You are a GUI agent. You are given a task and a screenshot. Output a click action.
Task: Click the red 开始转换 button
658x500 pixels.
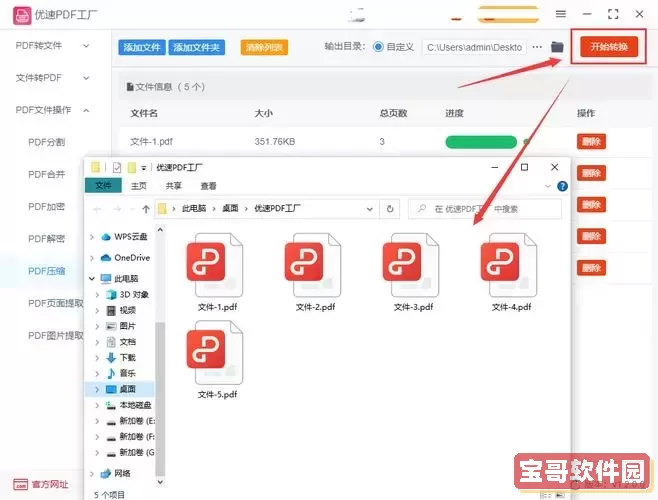609,47
